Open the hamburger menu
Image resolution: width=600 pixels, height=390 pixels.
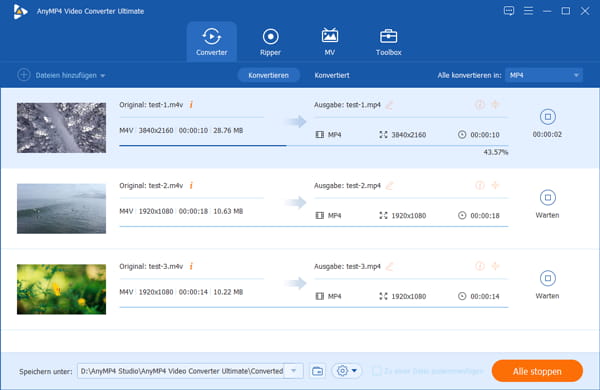(528, 11)
